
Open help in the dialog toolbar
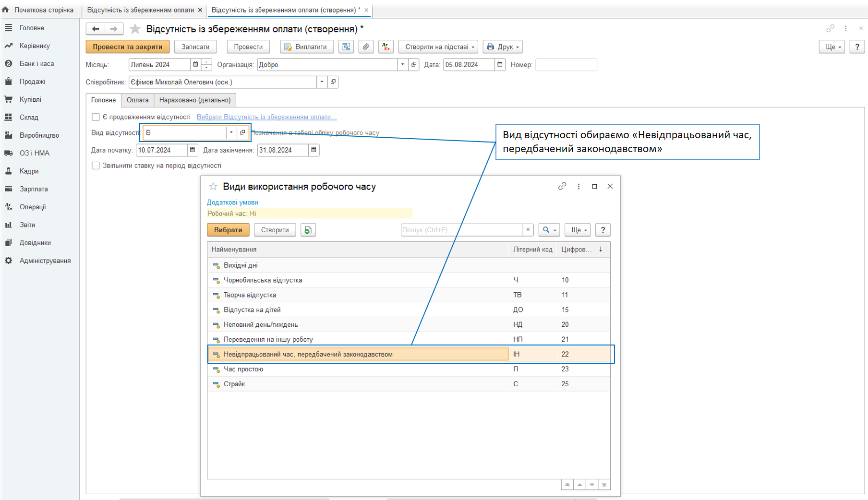603,230
